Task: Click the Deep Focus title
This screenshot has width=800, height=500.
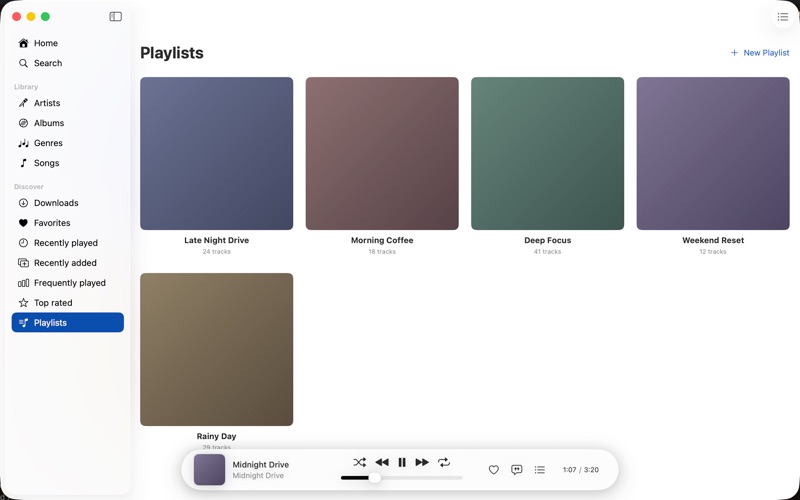Action: coord(547,240)
